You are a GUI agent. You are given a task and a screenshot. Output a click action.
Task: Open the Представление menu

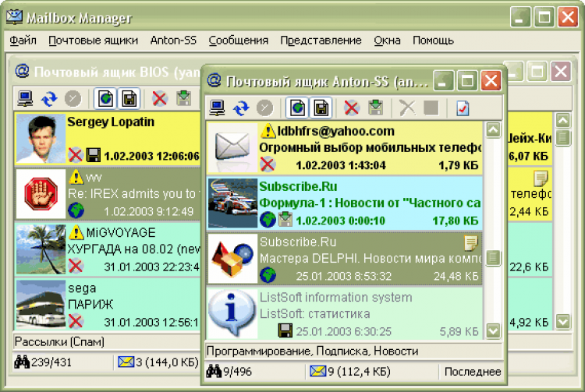321,40
